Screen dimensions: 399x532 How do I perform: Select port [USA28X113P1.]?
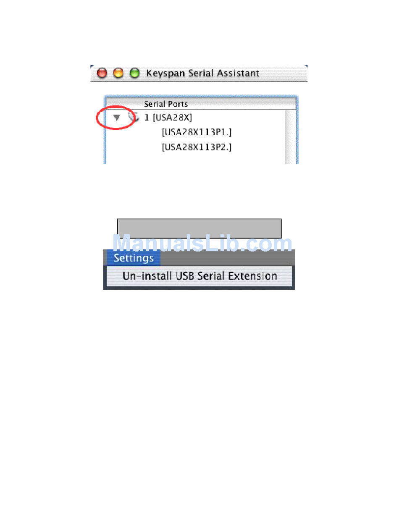pos(197,132)
